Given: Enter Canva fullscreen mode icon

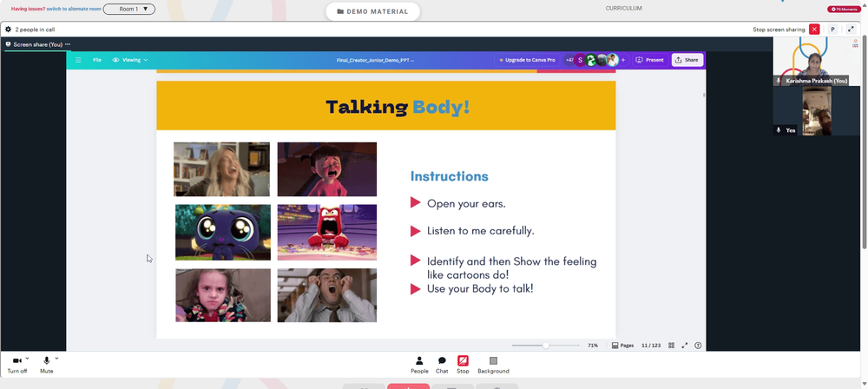Looking at the screenshot, I should [685, 346].
